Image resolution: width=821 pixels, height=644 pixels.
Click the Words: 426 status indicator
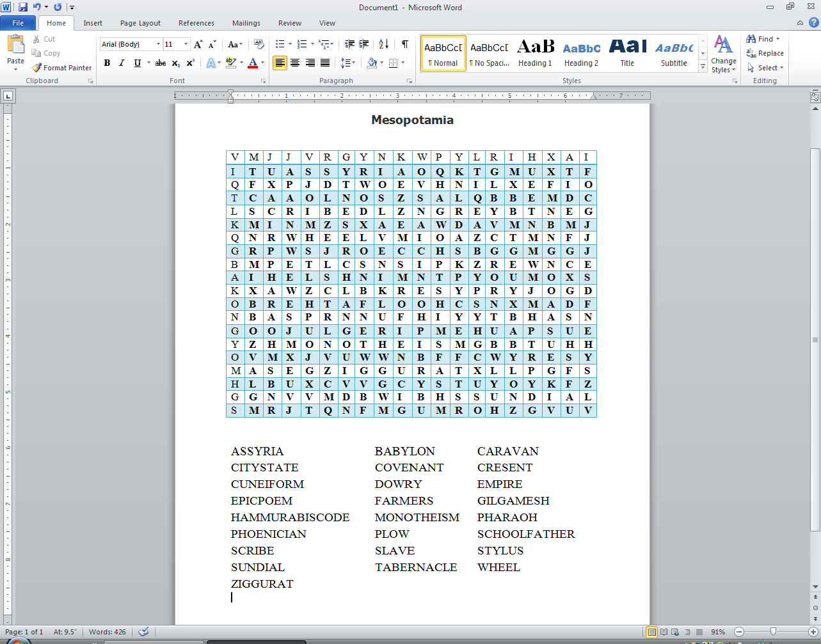(x=108, y=632)
